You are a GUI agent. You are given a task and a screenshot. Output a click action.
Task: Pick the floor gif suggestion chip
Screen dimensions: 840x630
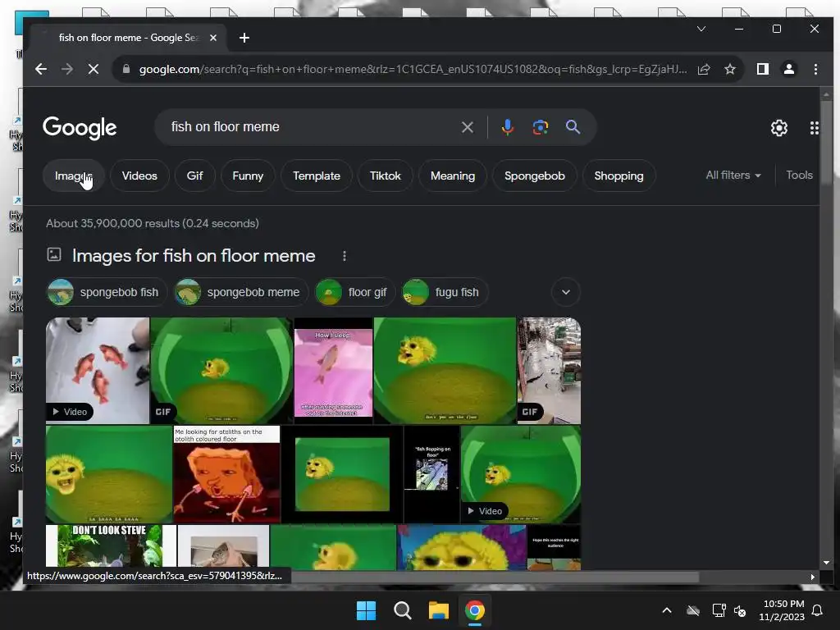coord(355,293)
